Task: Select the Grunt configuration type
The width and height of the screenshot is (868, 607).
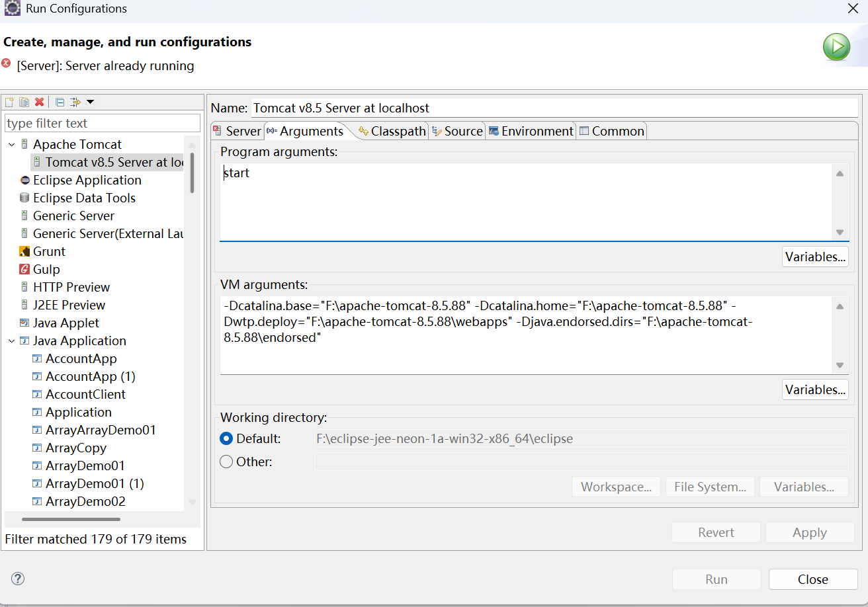Action: click(x=49, y=251)
